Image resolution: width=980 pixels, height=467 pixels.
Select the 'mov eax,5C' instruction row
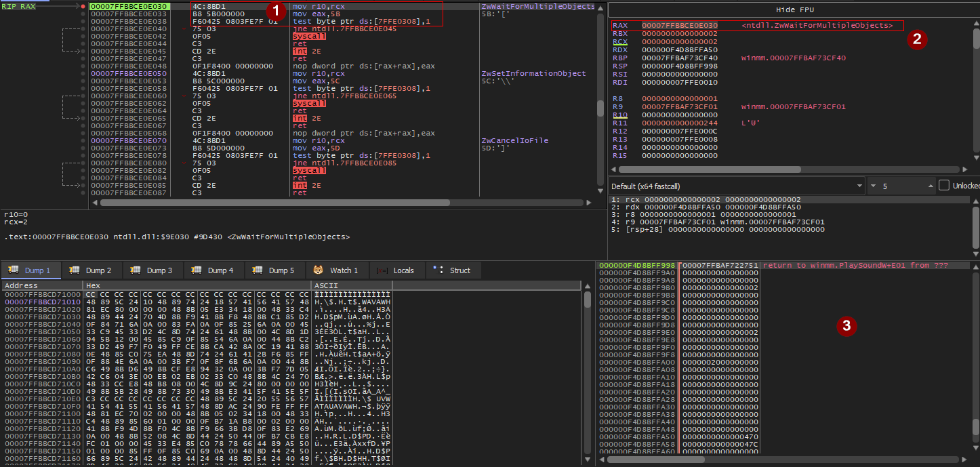342,81
